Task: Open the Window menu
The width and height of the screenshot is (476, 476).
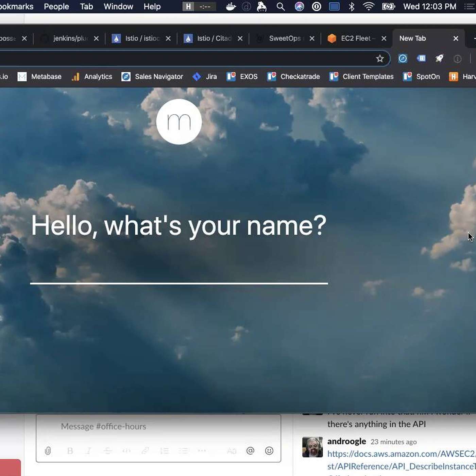Action: click(118, 6)
